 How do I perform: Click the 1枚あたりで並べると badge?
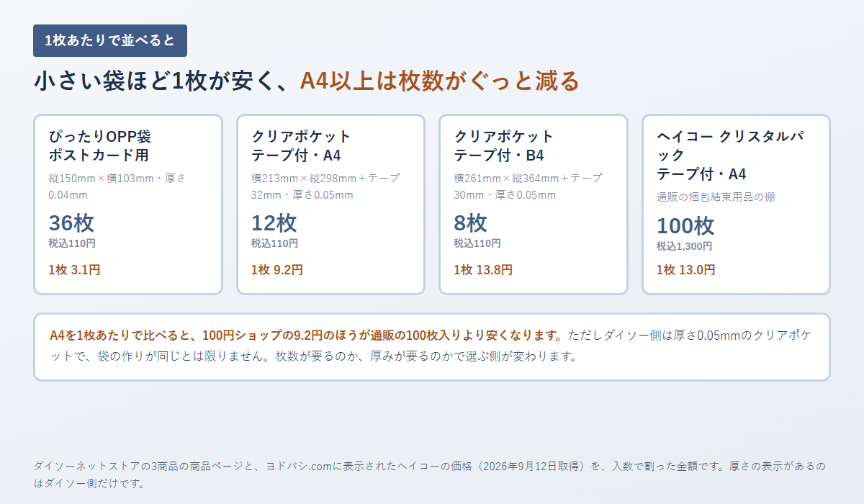click(x=110, y=40)
